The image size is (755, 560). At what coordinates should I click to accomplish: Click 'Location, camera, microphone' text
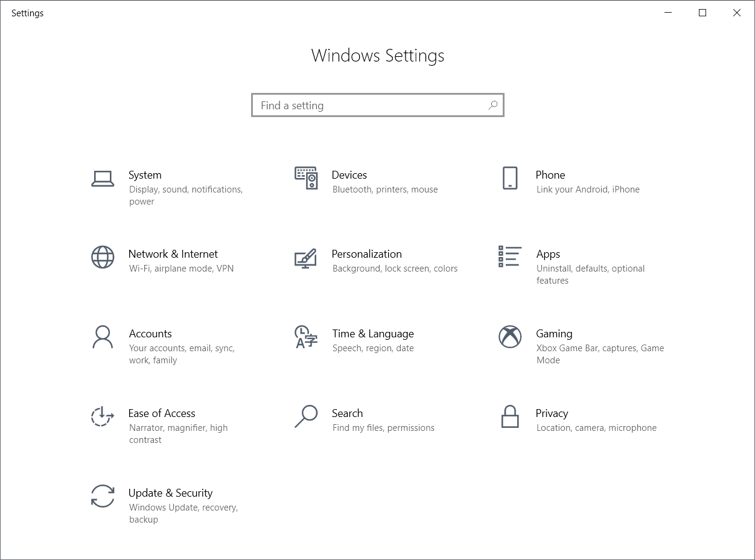(596, 428)
